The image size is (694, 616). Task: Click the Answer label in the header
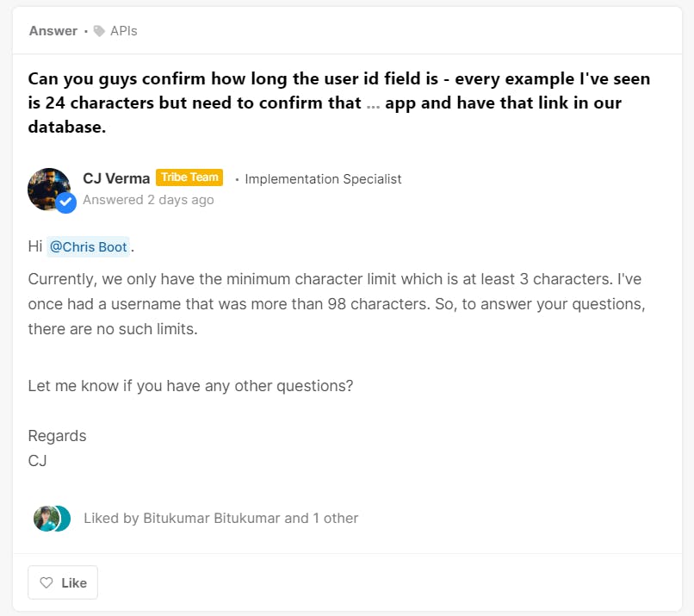point(53,31)
